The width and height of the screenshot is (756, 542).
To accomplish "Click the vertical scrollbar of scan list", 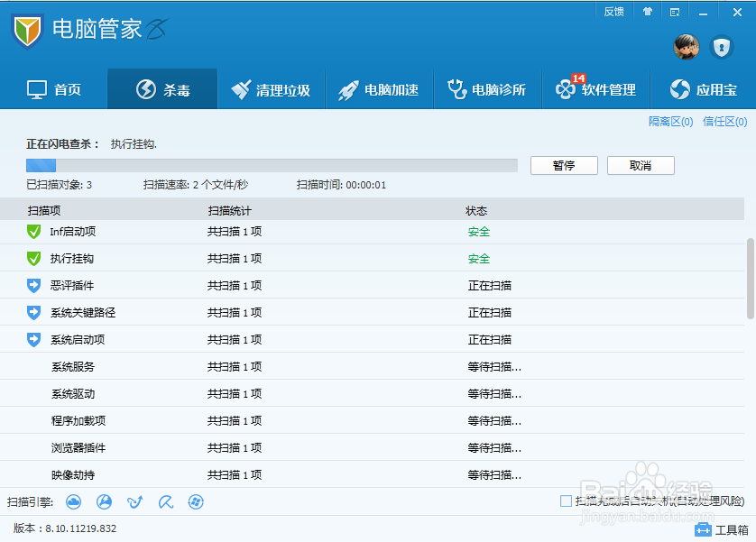I will pyautogui.click(x=751, y=279).
